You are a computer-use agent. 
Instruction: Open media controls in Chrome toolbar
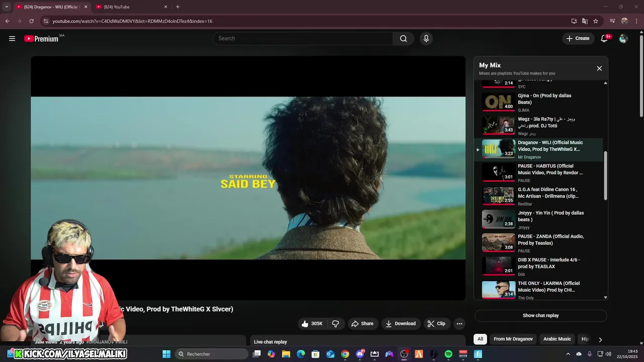pyautogui.click(x=612, y=21)
